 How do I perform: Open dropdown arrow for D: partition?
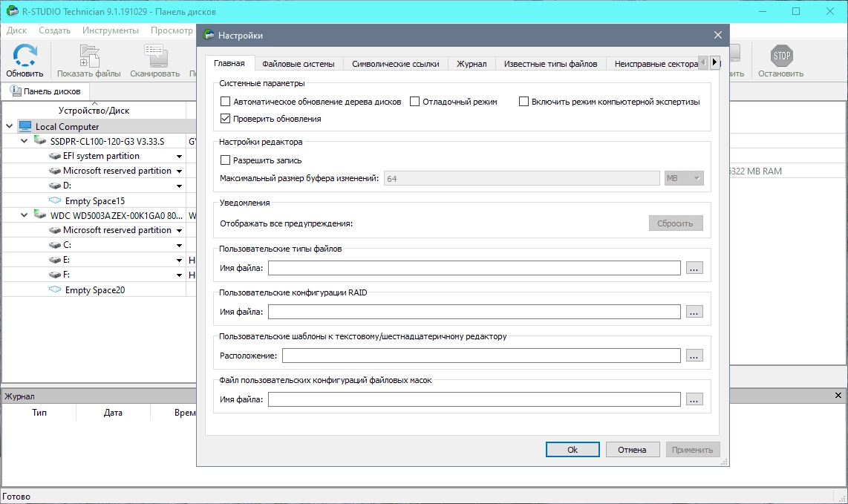(x=179, y=186)
